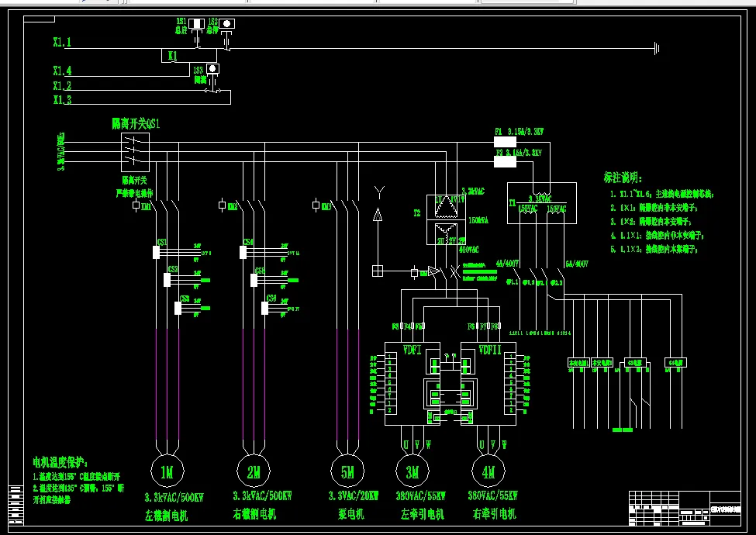Viewport: 756px width, 535px height.
Task: Pick the 右截割电机 label
Action: 254,514
